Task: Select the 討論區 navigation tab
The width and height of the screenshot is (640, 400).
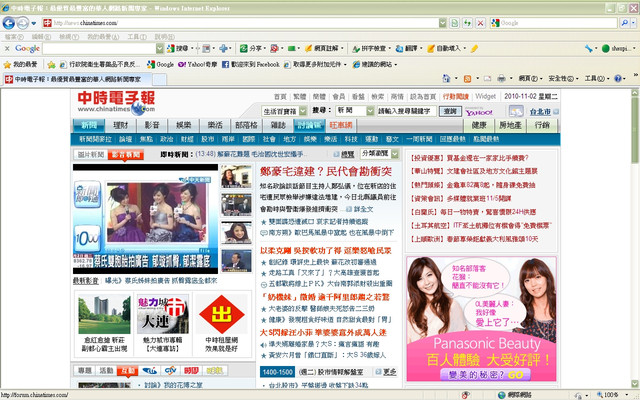Action: coord(310,125)
